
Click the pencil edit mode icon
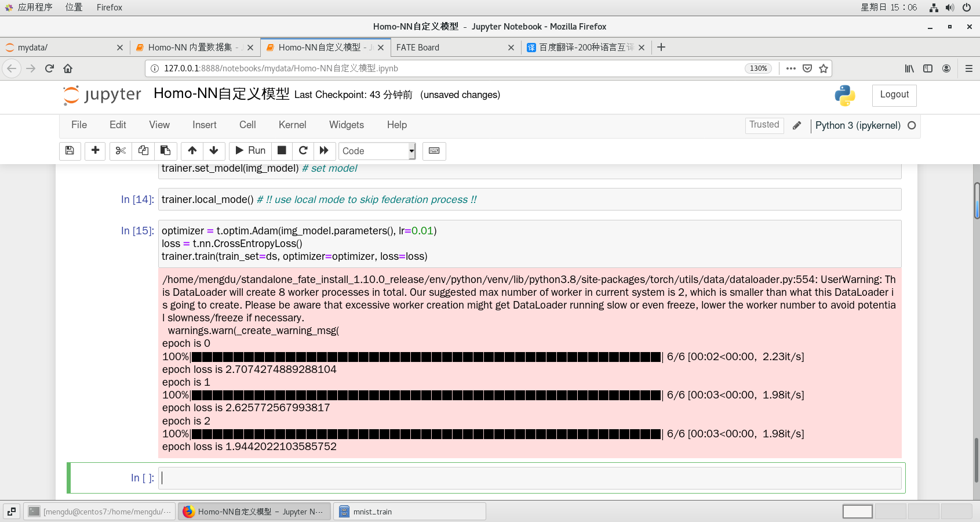(797, 125)
